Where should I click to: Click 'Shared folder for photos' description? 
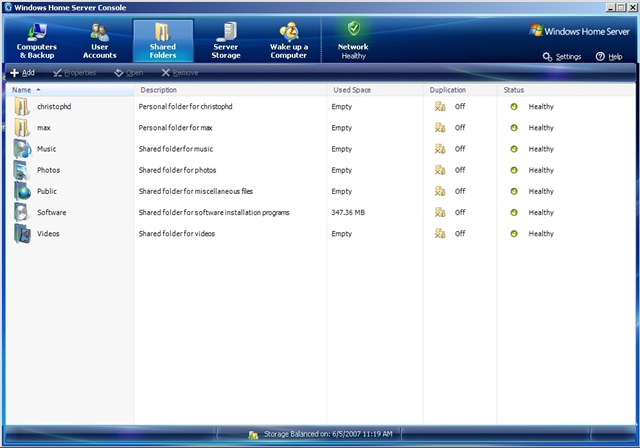[x=178, y=170]
